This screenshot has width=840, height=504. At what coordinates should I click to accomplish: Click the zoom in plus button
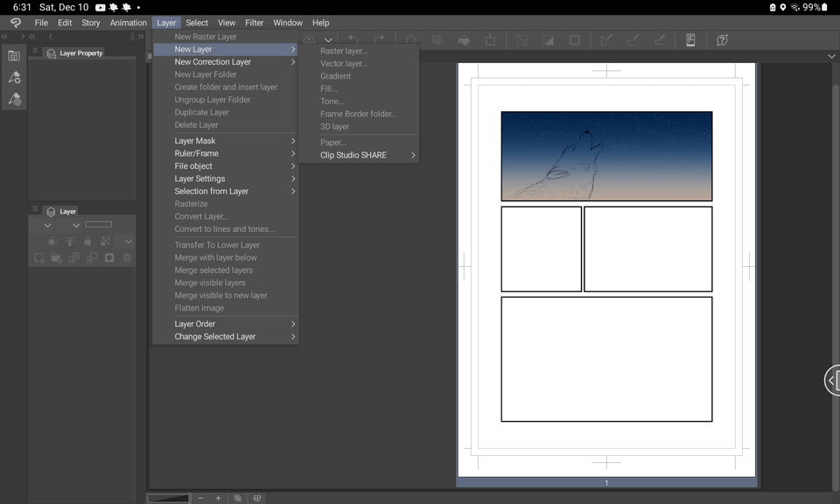coord(218,498)
